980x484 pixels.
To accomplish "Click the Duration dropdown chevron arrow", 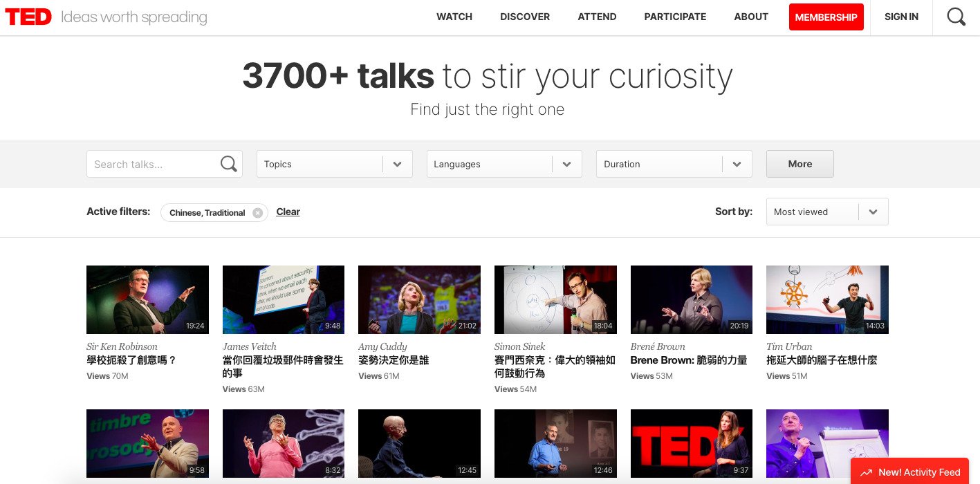I will coord(737,165).
